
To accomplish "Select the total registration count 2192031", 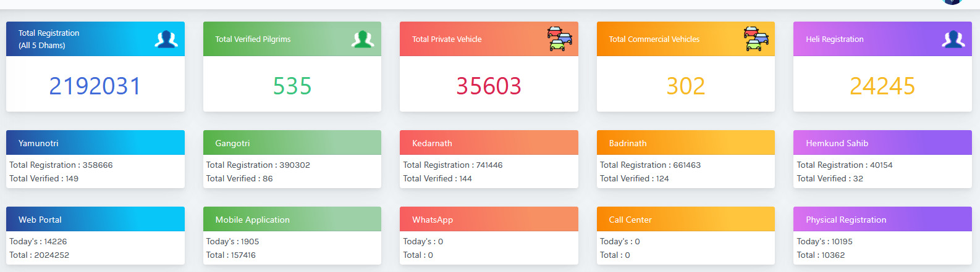I will click(95, 86).
